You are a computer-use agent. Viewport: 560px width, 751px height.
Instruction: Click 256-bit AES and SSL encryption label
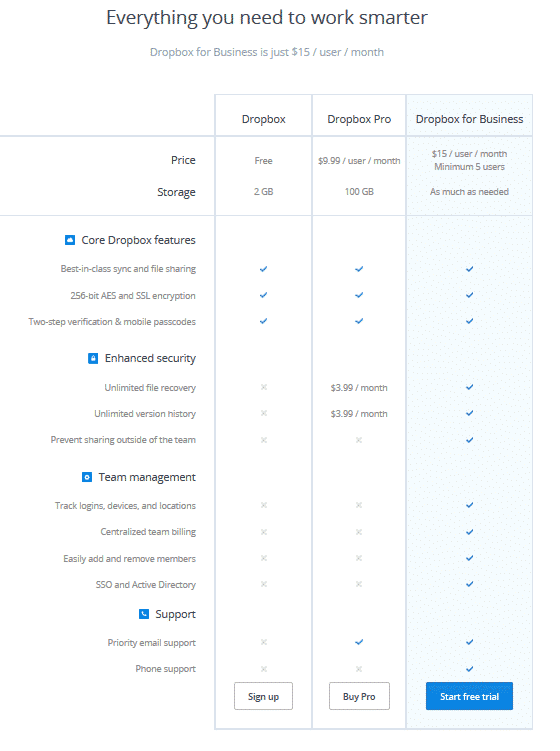[x=133, y=296]
